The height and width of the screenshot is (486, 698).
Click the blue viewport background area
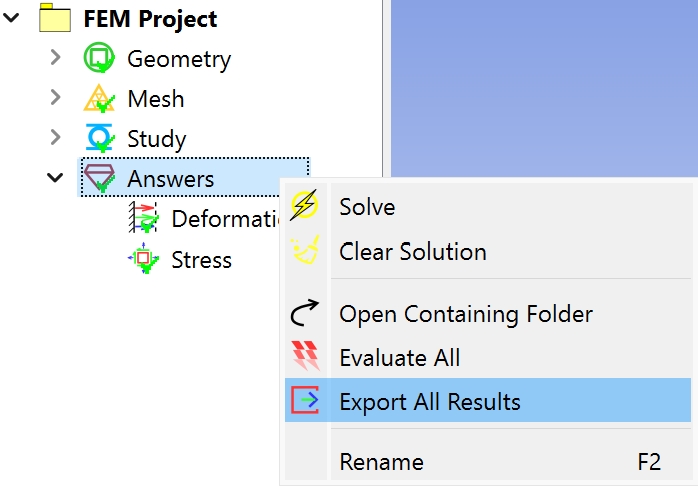[544, 88]
